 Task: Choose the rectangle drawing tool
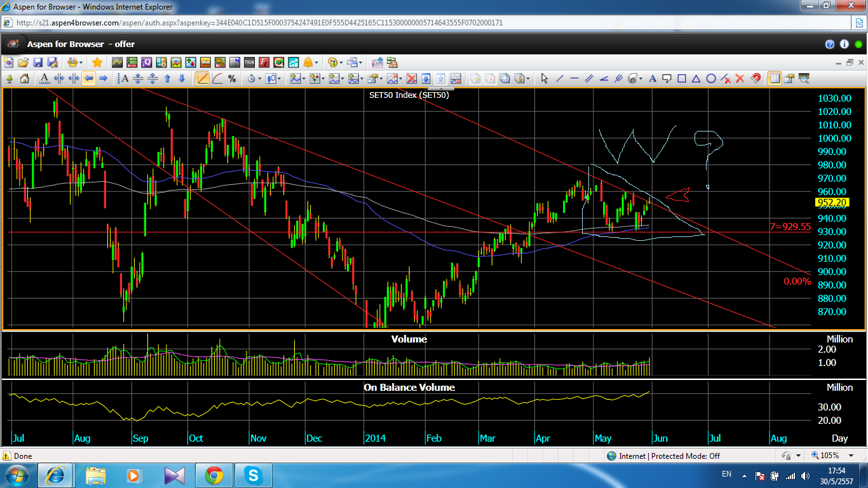click(x=682, y=79)
